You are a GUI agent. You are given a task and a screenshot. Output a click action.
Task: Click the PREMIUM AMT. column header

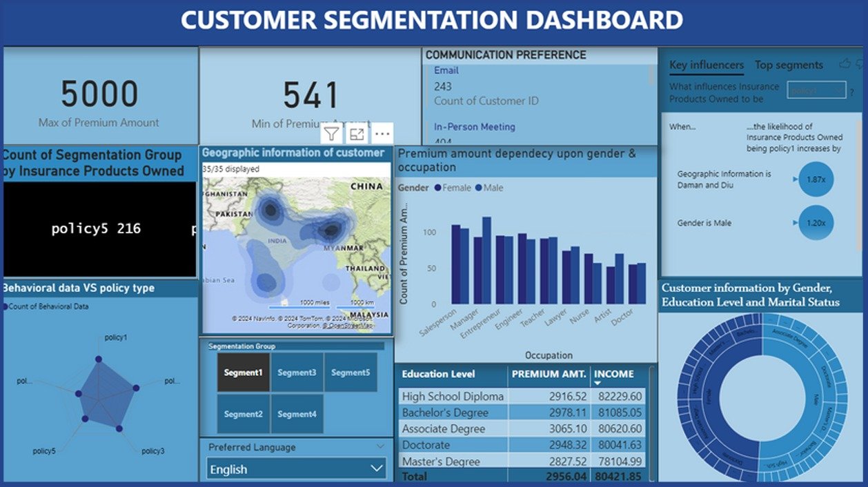coord(549,374)
